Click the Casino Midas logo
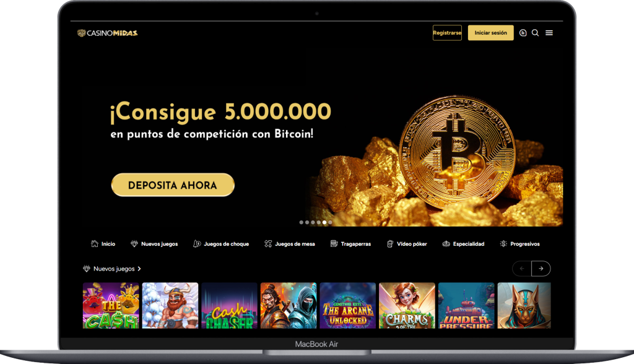Screen dimensions: 634x364 pyautogui.click(x=108, y=33)
